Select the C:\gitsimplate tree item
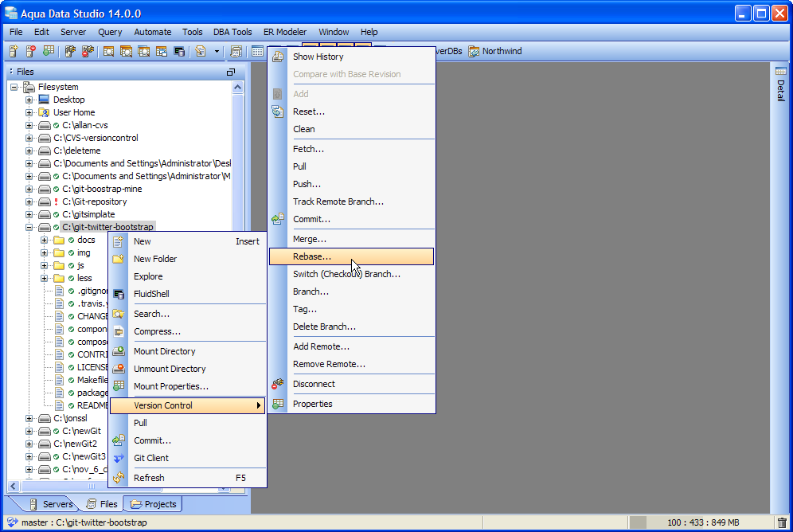Image resolution: width=793 pixels, height=532 pixels. click(x=88, y=214)
